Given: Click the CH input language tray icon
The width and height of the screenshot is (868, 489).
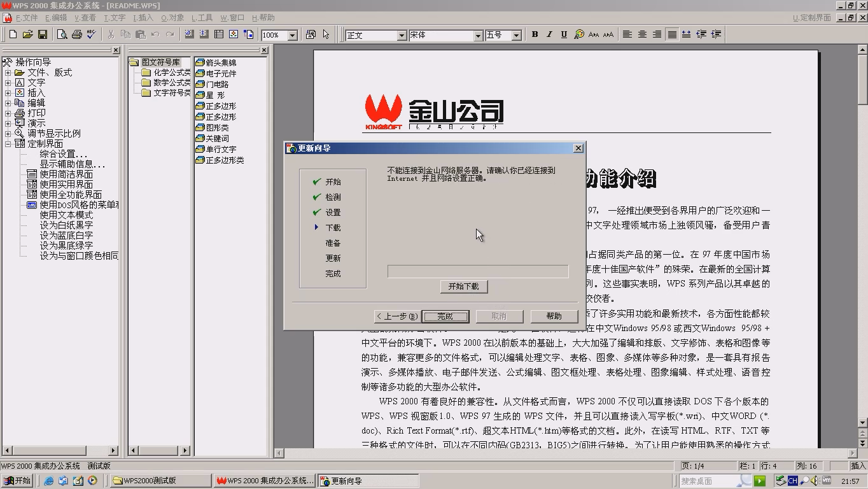Looking at the screenshot, I should (x=792, y=481).
